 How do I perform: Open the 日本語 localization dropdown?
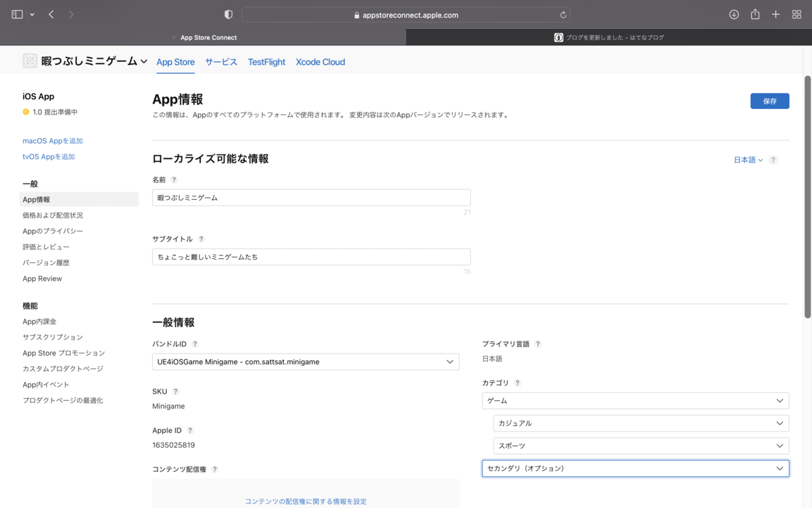[x=748, y=161]
